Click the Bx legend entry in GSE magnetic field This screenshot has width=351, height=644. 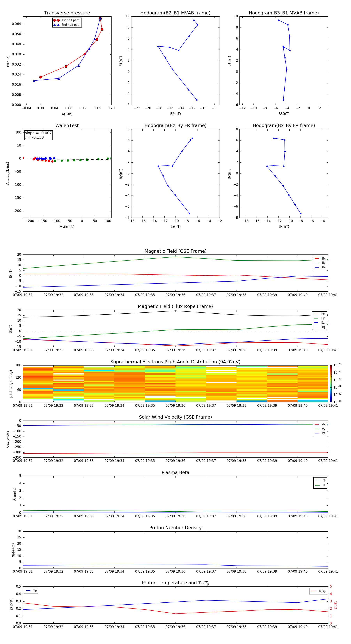pyautogui.click(x=320, y=259)
